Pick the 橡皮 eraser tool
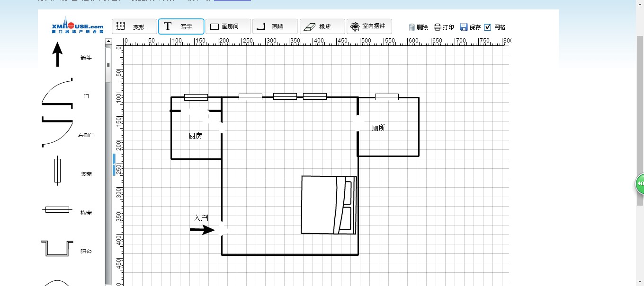644x286 pixels. [x=322, y=26]
